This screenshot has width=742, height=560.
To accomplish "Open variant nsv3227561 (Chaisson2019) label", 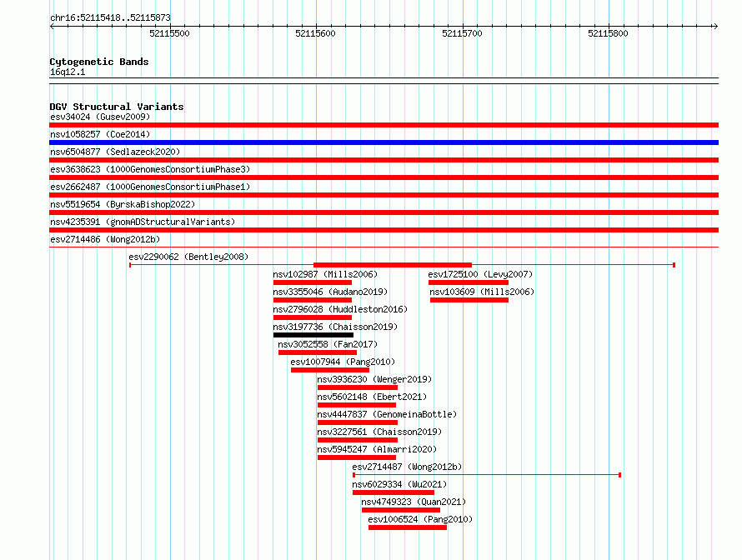I will pos(379,432).
